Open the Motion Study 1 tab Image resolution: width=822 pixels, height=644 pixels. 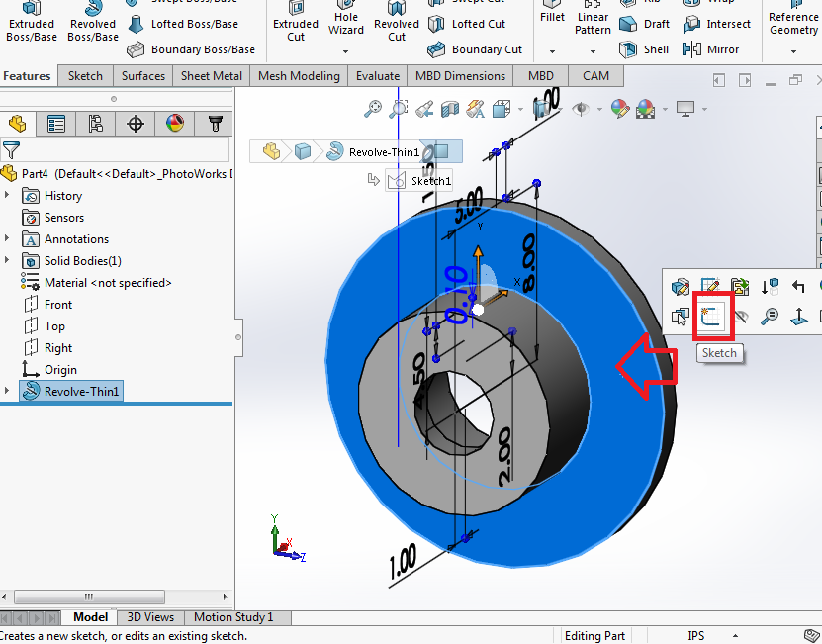coord(236,616)
